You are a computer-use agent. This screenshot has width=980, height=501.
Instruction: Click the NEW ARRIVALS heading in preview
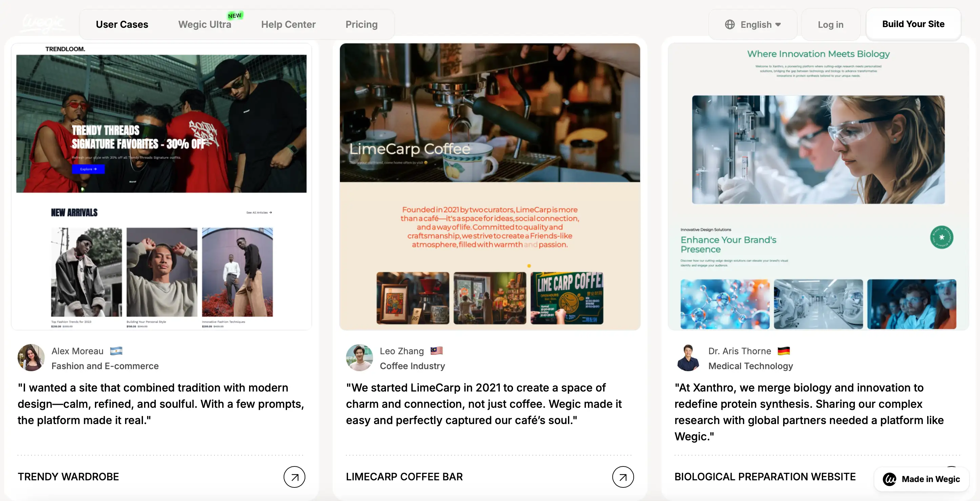pos(74,212)
